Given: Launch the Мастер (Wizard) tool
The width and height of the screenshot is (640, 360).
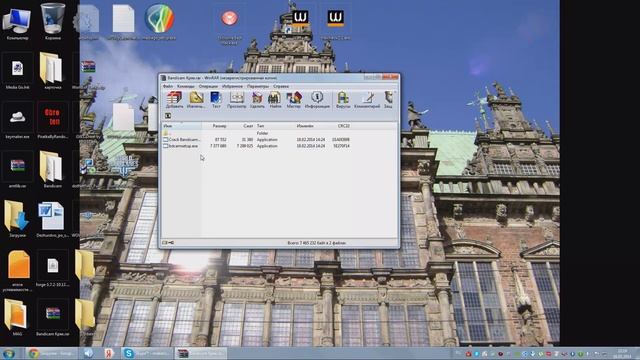Looking at the screenshot, I should pos(293,100).
